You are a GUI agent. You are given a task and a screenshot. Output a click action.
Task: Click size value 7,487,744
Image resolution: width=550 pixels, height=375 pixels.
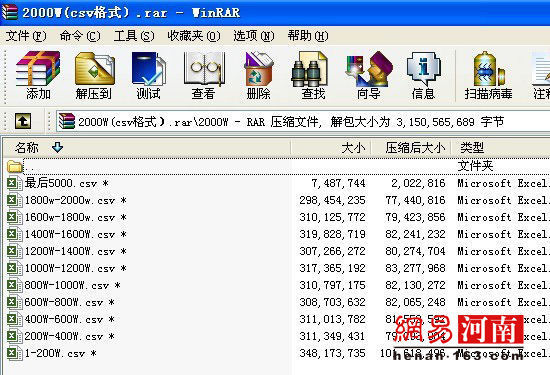tap(338, 183)
